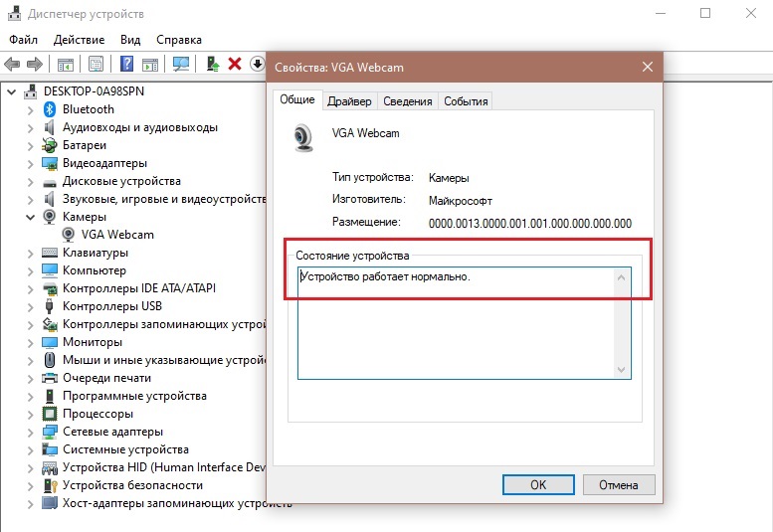The width and height of the screenshot is (773, 532).
Task: Switch to the События tab
Action: [x=466, y=101]
